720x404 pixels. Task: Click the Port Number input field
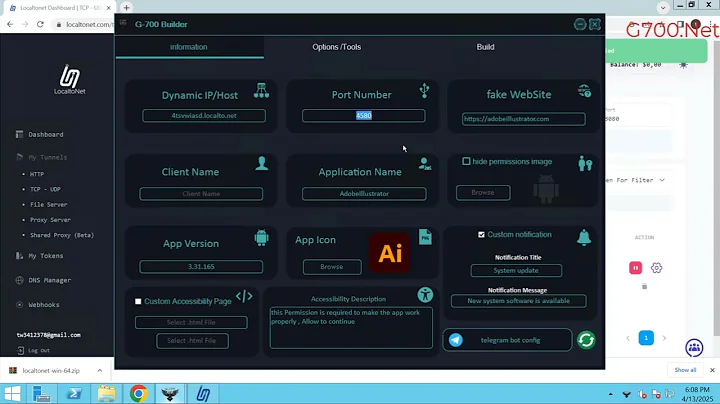(364, 116)
